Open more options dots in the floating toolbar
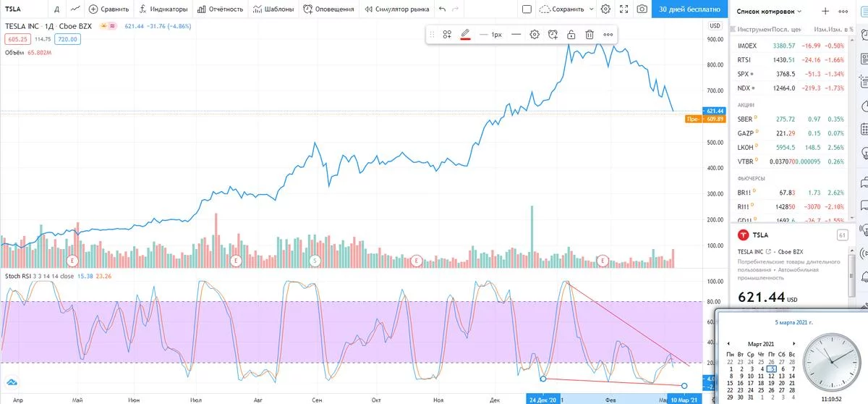The width and height of the screenshot is (868, 404). click(608, 34)
